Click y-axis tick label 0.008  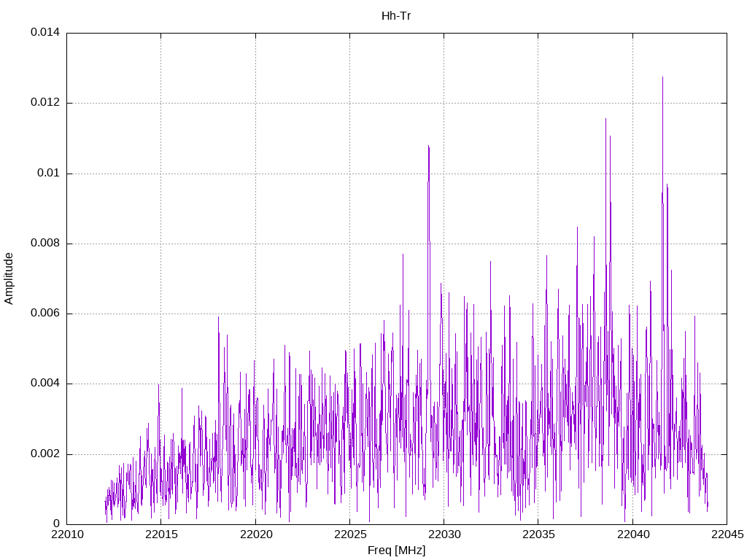45,243
